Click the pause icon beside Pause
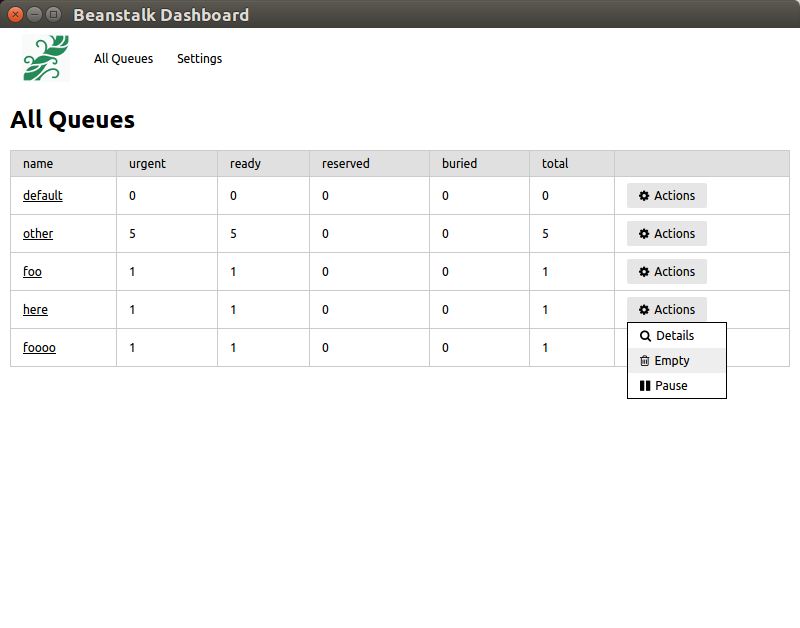Viewport: 800px width, 628px height. [x=645, y=386]
